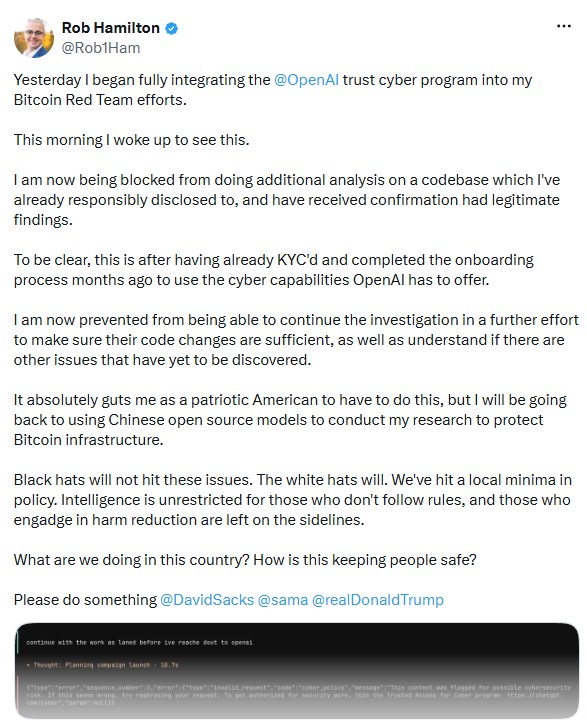587x727 pixels.
Task: Click the 'This morning I woke up' sentence
Action: tap(132, 140)
